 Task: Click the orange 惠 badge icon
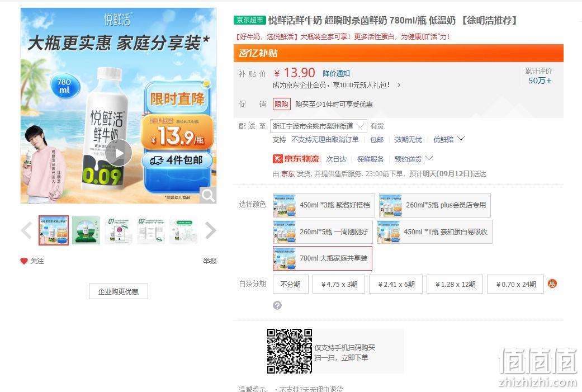coord(552,284)
